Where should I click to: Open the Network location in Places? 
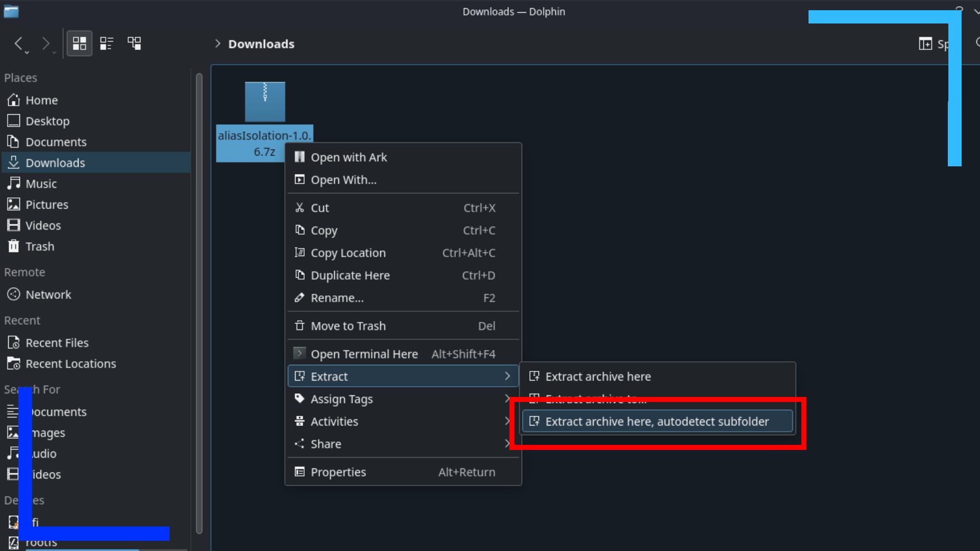pos(48,294)
